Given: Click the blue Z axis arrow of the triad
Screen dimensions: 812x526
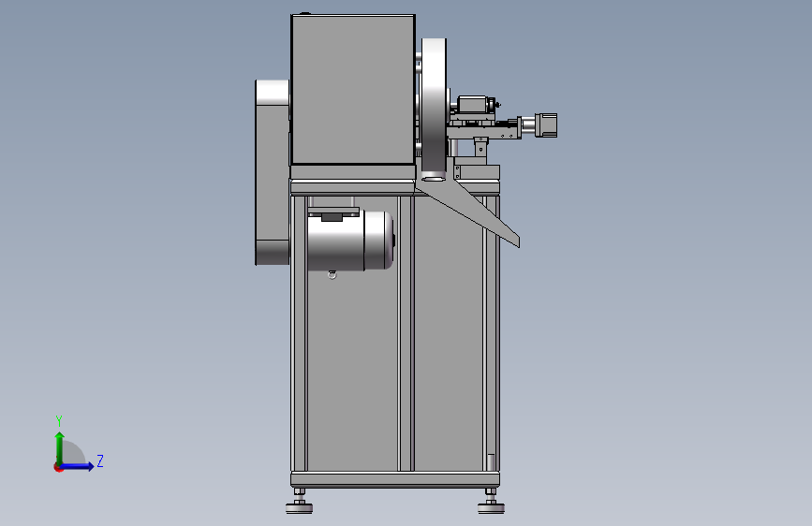Looking at the screenshot, I should point(78,466).
